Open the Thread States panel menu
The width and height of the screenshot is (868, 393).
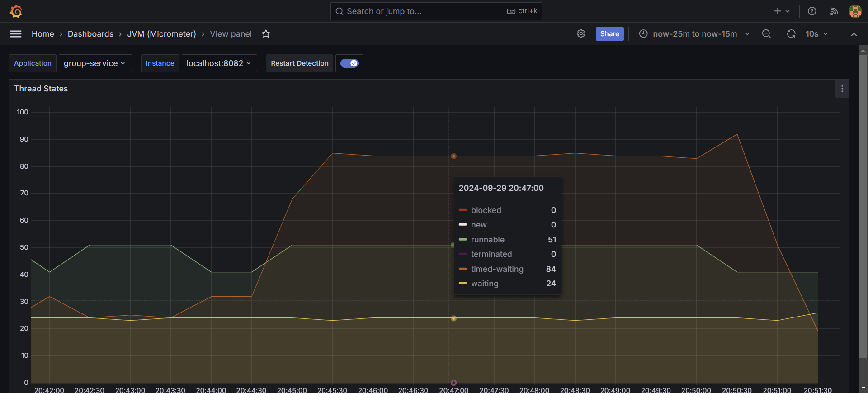coord(842,89)
